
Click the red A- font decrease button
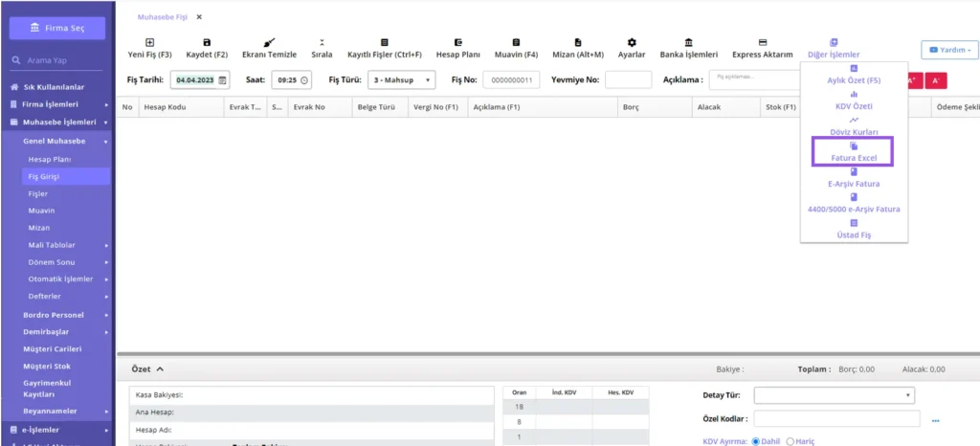[936, 80]
